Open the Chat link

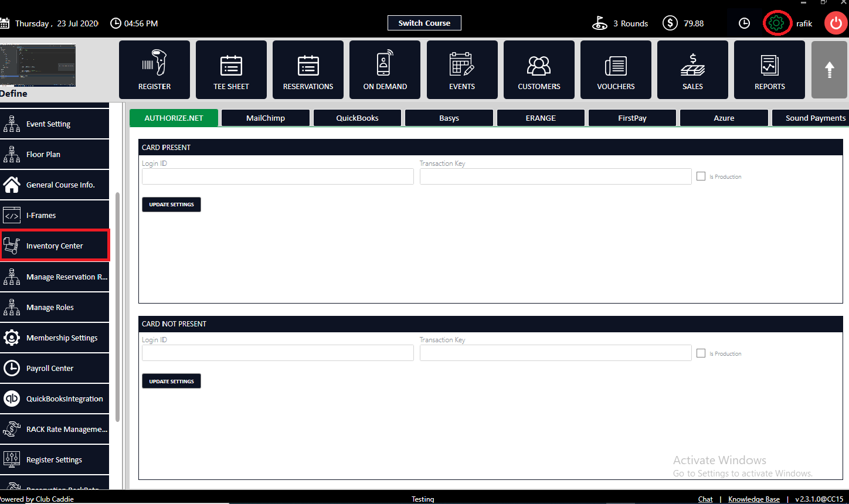pos(705,499)
